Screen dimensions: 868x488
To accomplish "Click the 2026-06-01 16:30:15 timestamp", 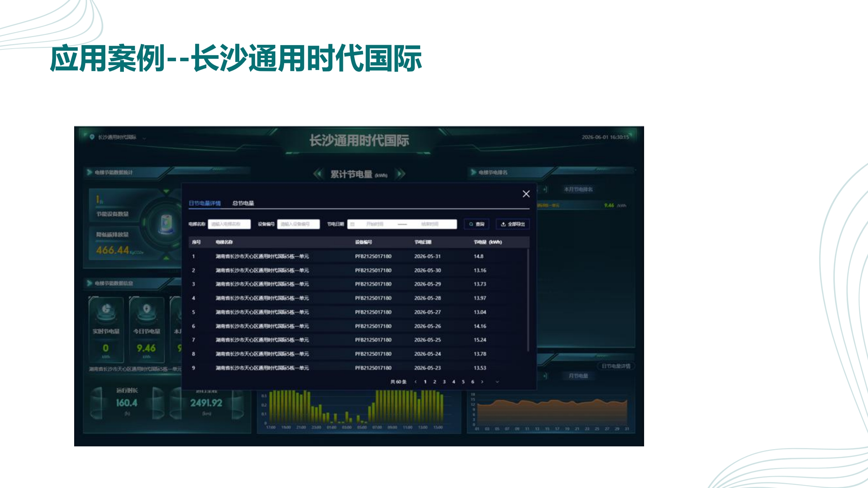I will coord(605,137).
